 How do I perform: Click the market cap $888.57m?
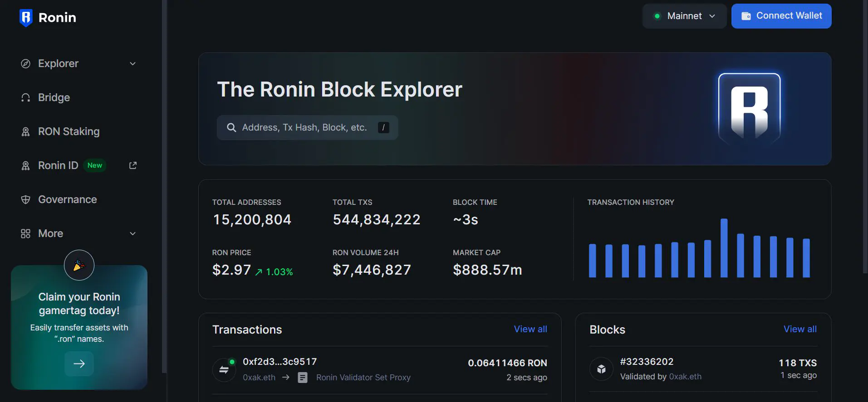pyautogui.click(x=487, y=270)
